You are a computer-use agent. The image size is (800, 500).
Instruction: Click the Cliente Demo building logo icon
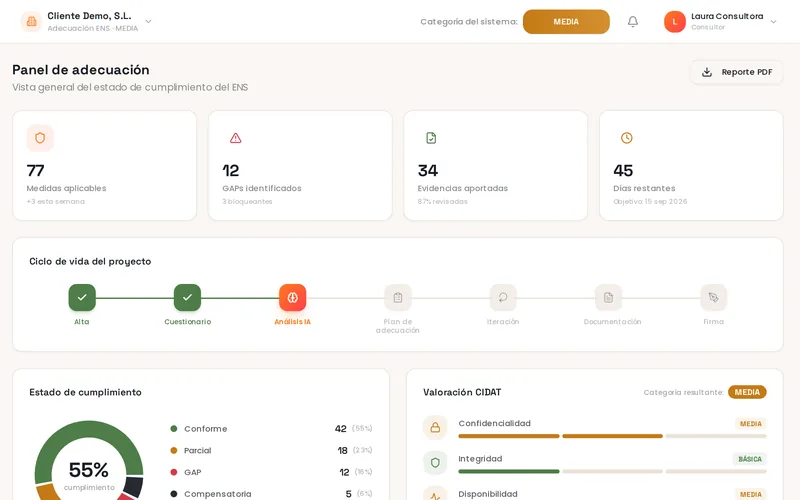point(31,21)
